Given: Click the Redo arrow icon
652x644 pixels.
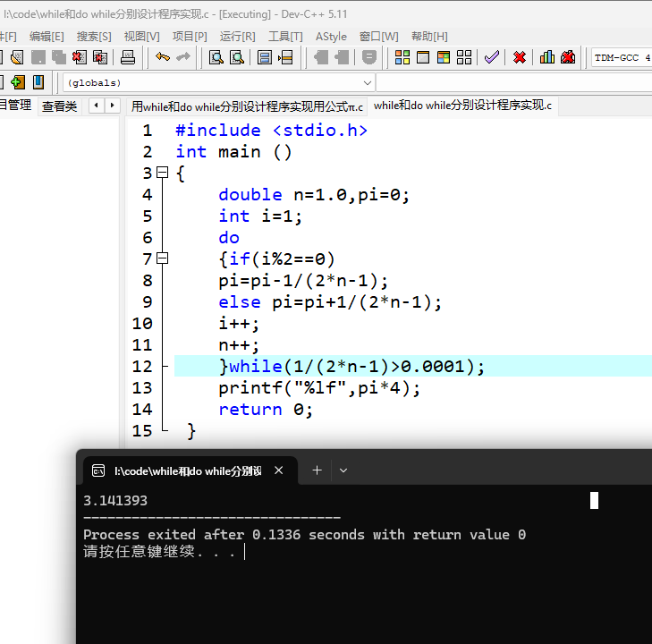Looking at the screenshot, I should tap(183, 57).
